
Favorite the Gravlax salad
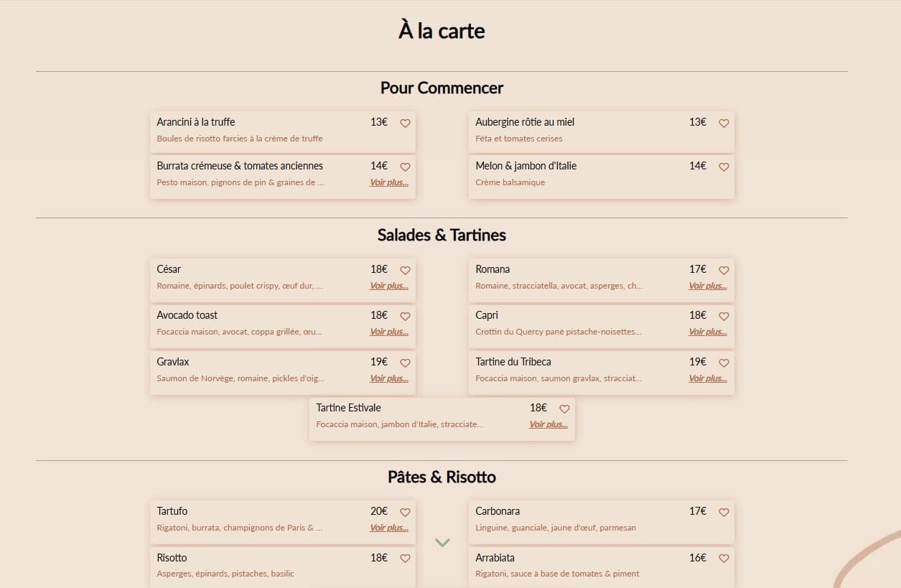[x=405, y=363]
